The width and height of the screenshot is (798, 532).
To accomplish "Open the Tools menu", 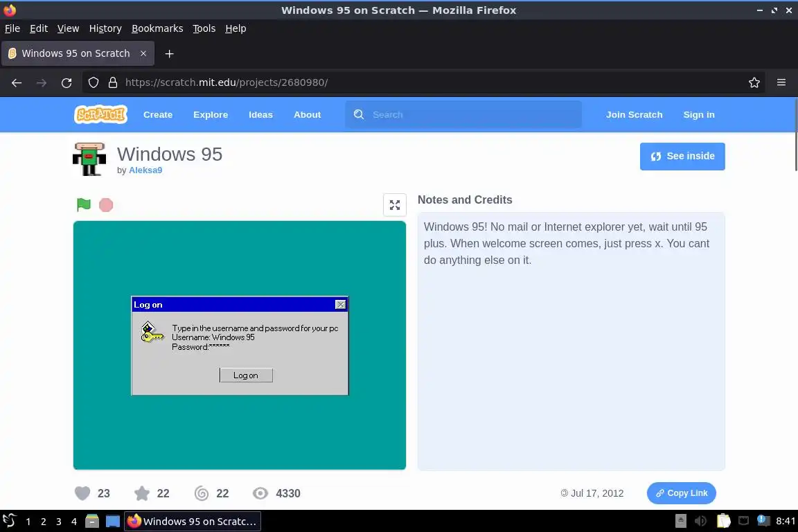I will tap(204, 28).
